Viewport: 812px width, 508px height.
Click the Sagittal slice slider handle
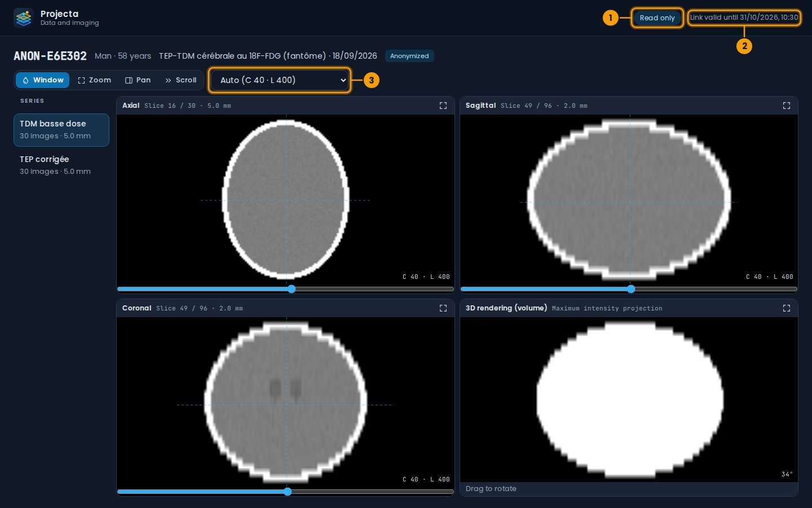point(631,289)
